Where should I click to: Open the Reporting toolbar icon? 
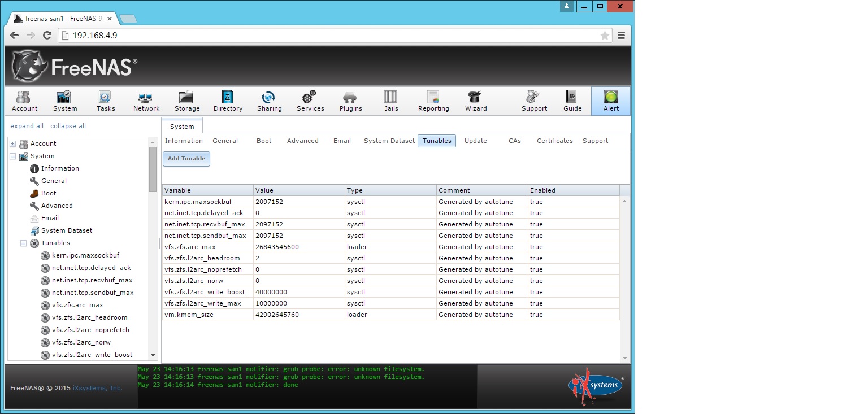tap(433, 101)
